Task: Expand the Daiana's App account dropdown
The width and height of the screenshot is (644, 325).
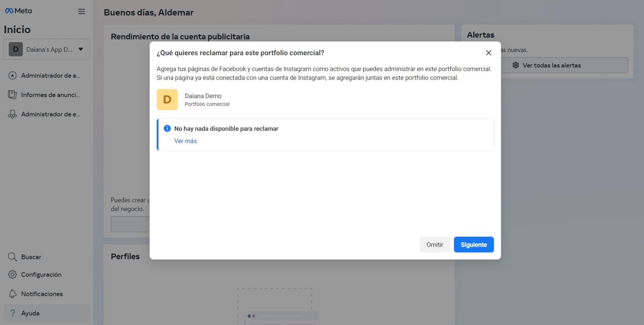Action: [x=81, y=49]
